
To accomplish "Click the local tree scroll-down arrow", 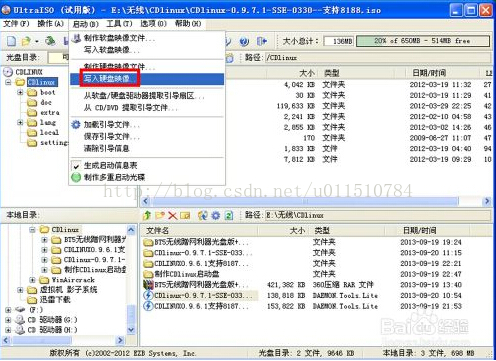I will [131, 330].
